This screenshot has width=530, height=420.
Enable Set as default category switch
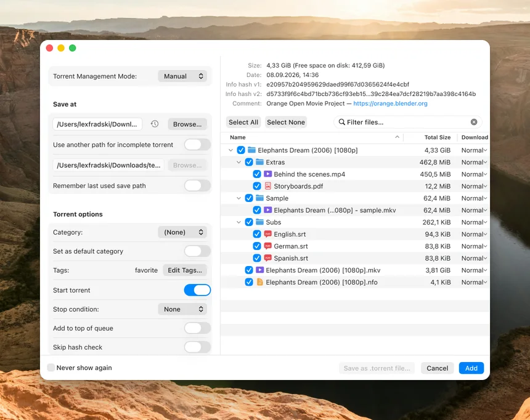coord(197,251)
